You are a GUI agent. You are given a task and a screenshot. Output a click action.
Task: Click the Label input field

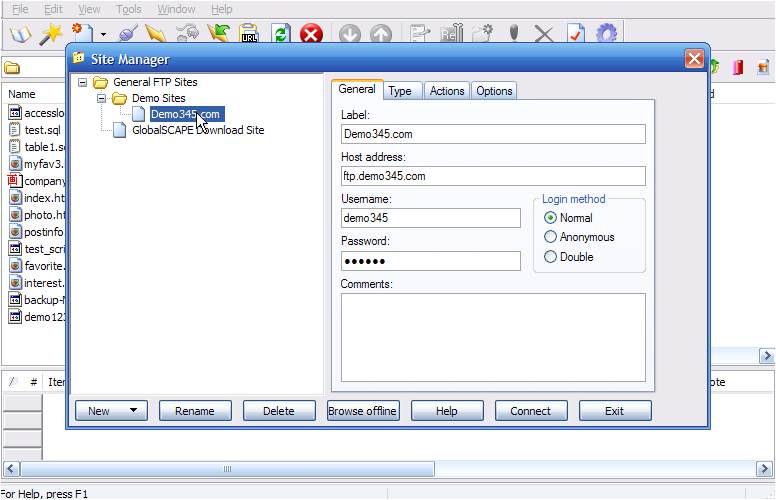pos(493,134)
